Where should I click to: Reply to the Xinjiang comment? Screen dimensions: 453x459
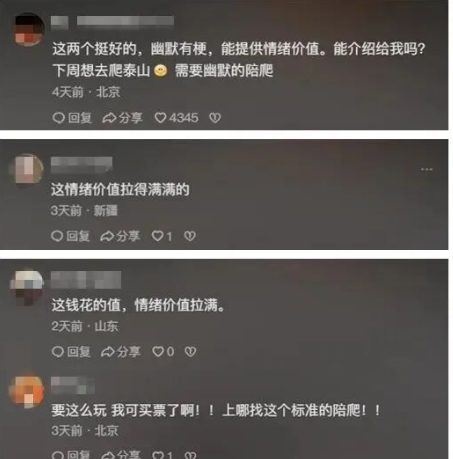70,236
